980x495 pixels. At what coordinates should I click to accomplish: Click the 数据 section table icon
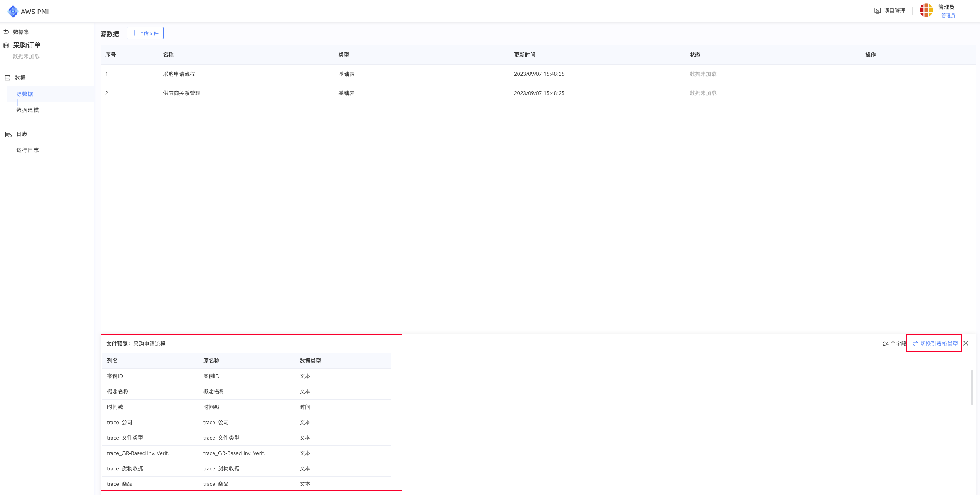coord(8,78)
